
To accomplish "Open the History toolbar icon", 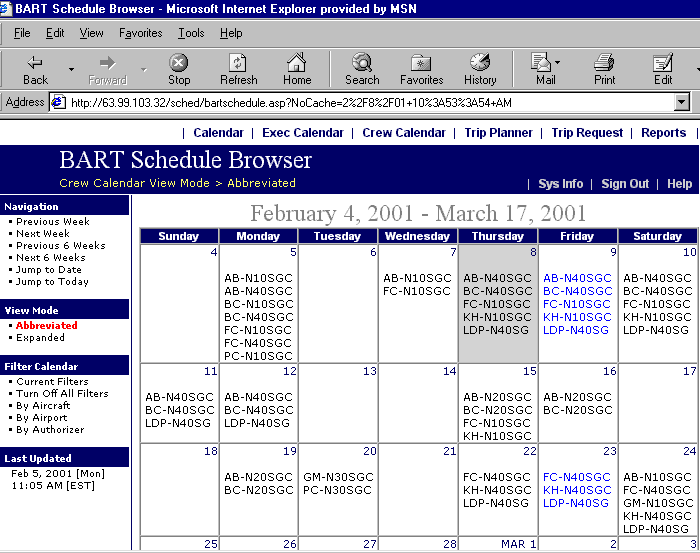I will tap(480, 69).
